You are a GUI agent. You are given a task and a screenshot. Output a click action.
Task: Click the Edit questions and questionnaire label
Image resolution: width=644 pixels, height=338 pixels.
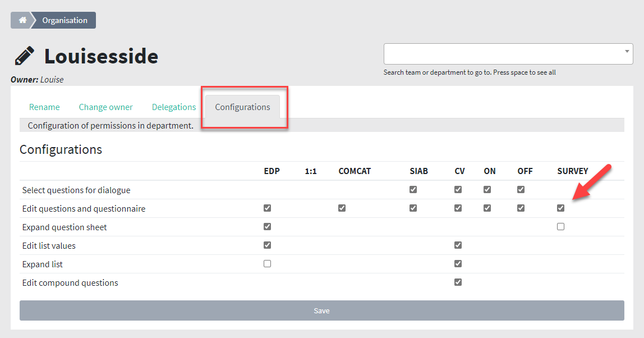point(84,208)
